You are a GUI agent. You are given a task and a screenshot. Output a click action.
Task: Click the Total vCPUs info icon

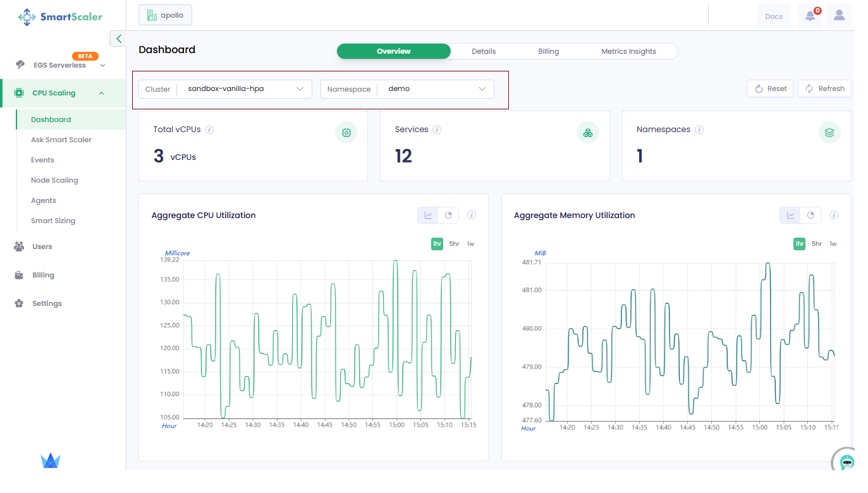[209, 130]
